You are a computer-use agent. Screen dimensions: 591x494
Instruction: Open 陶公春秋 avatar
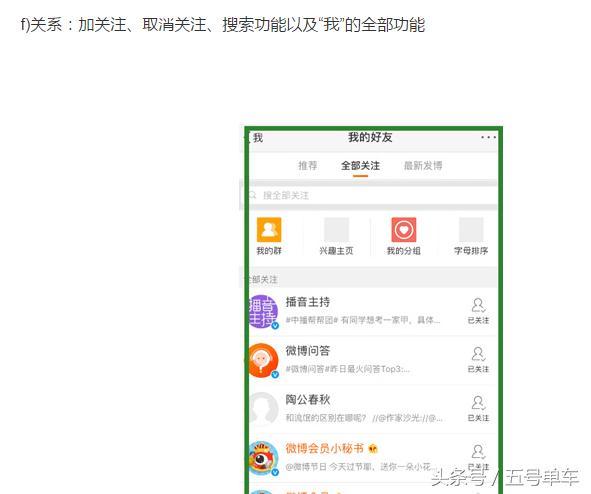(x=263, y=409)
